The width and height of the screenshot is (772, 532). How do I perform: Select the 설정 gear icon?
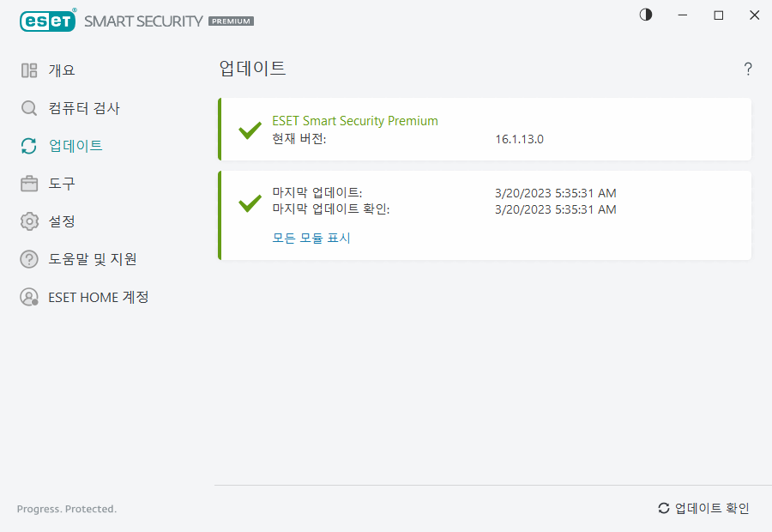pos(27,221)
